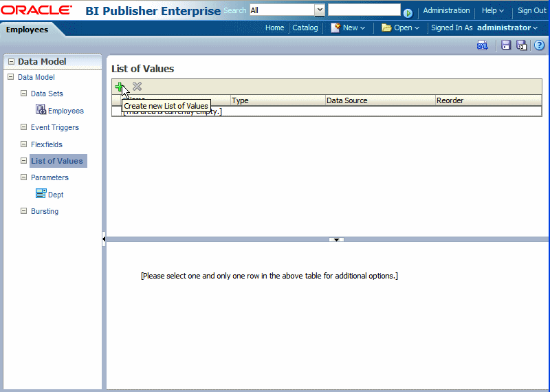The width and height of the screenshot is (550, 392).
Task: Collapse the List of Values tree node
Action: [x=23, y=161]
